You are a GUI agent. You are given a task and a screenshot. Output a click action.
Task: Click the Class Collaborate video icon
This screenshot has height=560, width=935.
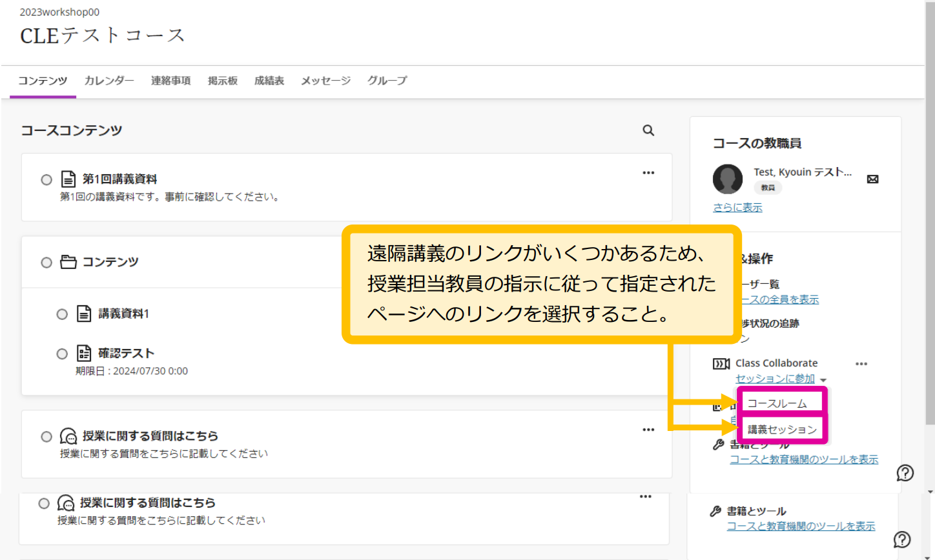click(721, 364)
